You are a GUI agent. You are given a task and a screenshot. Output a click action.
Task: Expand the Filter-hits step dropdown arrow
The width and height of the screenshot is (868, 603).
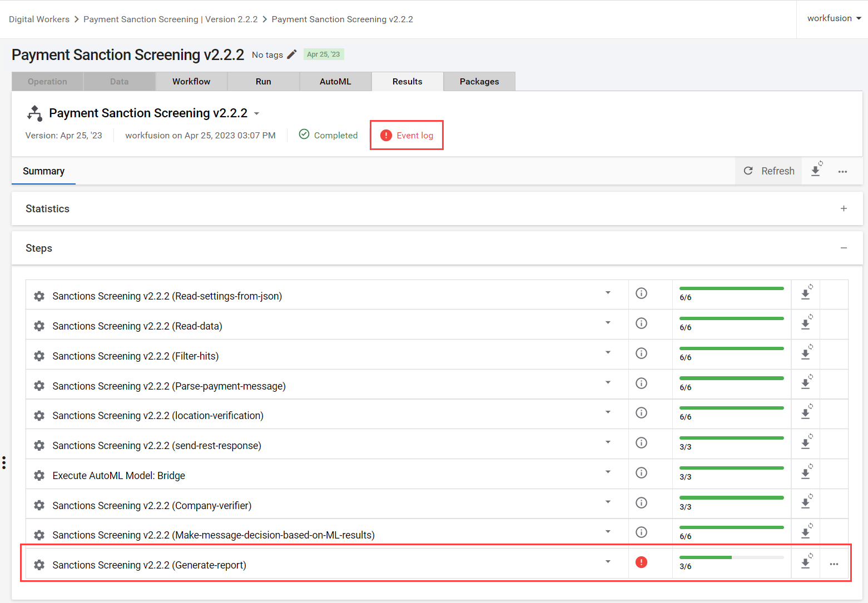point(608,353)
